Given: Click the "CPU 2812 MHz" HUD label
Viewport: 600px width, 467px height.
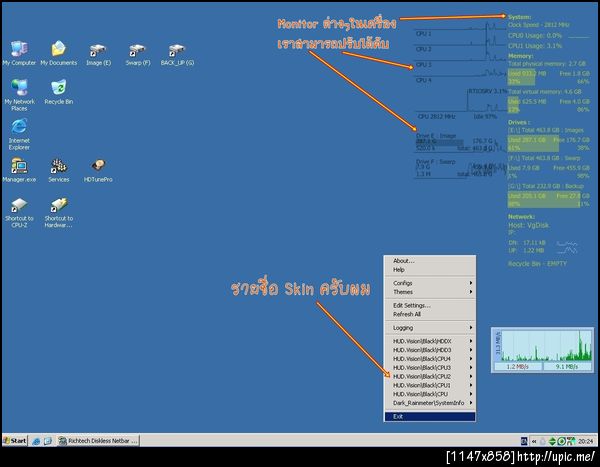Looking at the screenshot, I should (437, 116).
